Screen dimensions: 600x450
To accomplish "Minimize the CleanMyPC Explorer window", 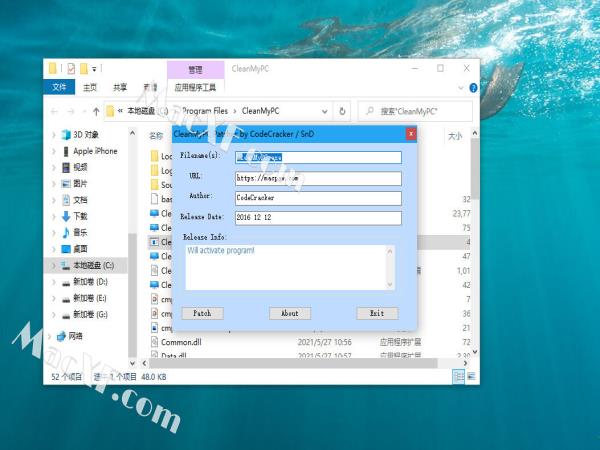I will click(x=415, y=68).
